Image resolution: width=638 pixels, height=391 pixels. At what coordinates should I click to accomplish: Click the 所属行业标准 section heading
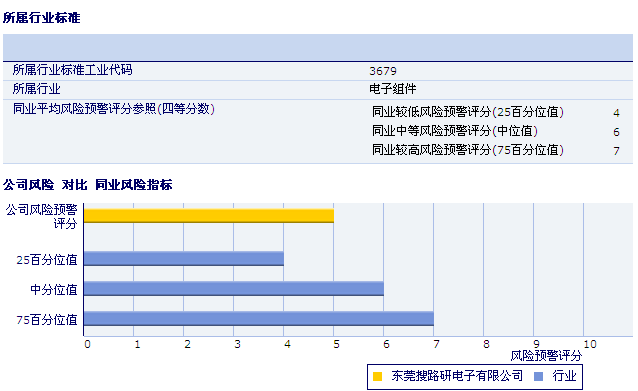[x=42, y=17]
